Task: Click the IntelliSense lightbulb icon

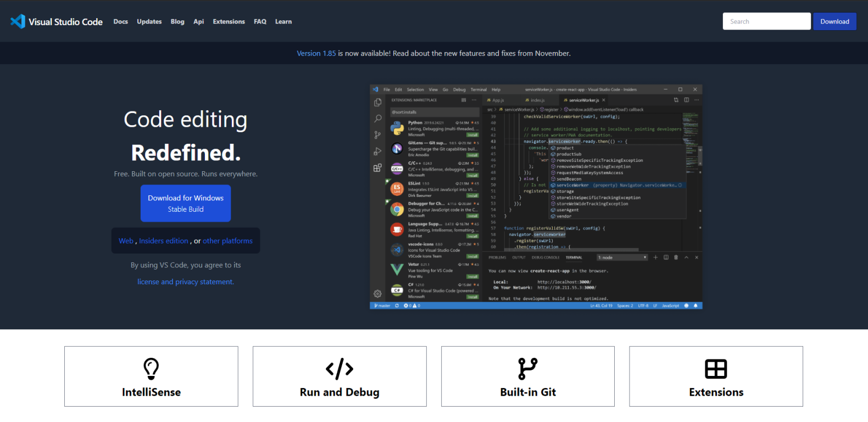Action: (151, 369)
